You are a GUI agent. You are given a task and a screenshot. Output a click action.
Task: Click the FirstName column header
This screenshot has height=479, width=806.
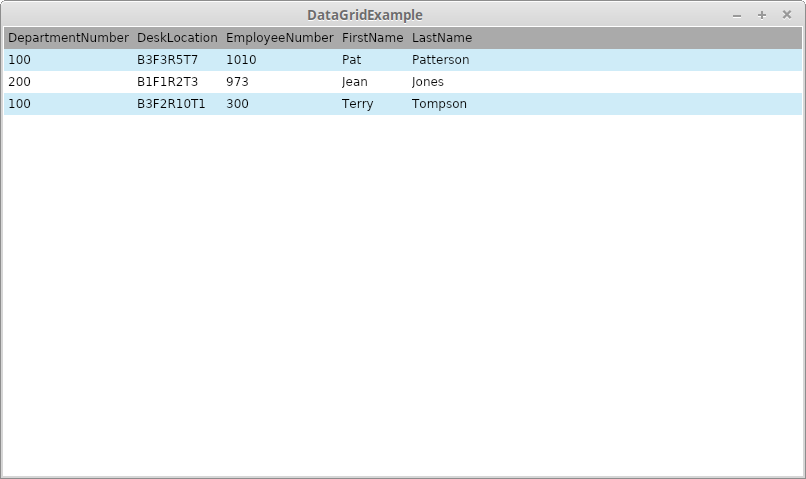pos(372,38)
